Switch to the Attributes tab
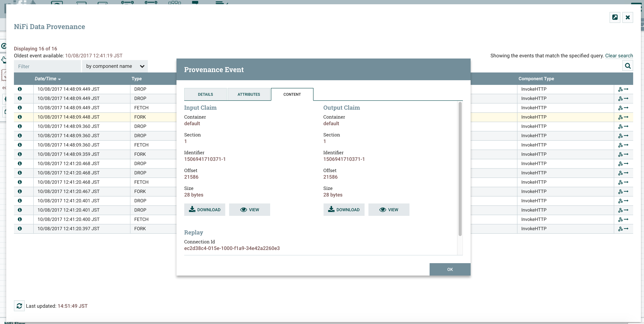The height and width of the screenshot is (324, 644). coord(248,94)
